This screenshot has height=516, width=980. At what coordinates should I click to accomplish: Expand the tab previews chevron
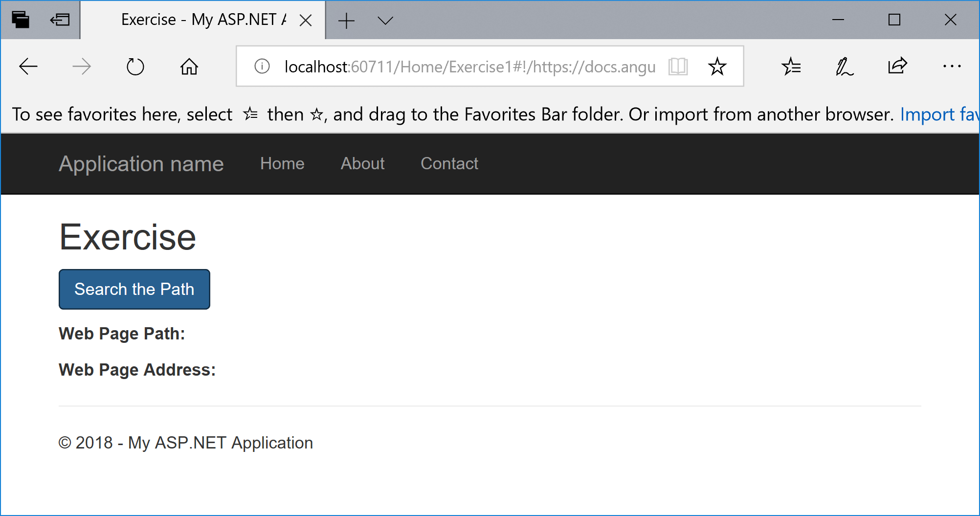tap(385, 21)
